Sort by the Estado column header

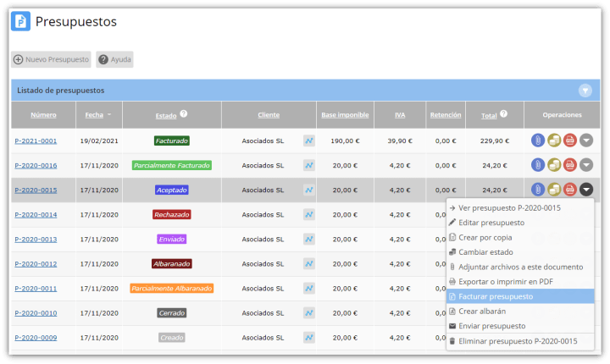coord(166,115)
